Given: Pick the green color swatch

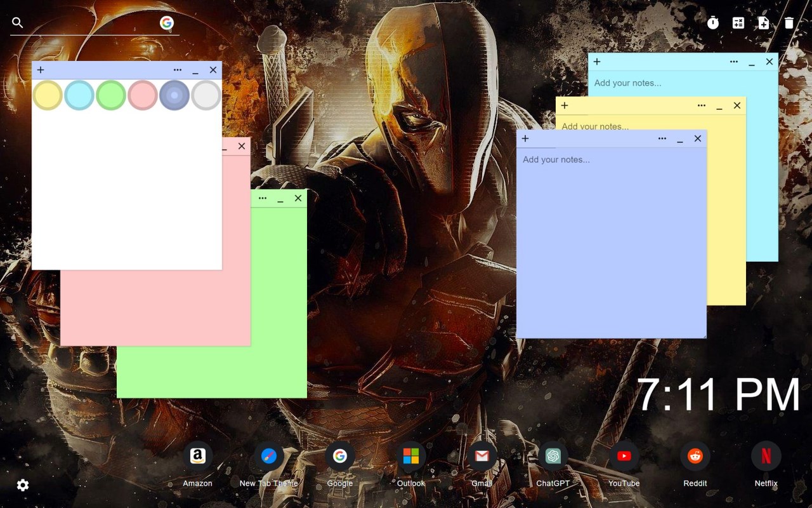Looking at the screenshot, I should coord(111,95).
